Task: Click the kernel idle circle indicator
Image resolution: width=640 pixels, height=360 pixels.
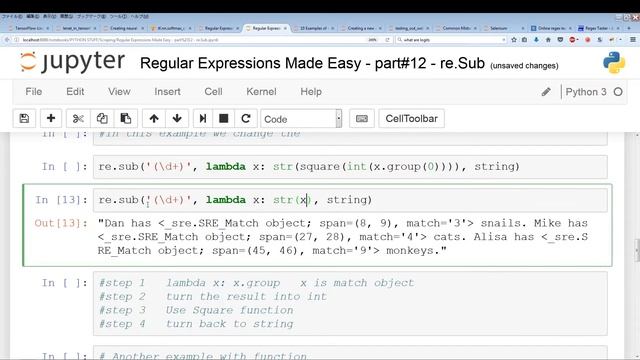Action: point(618,92)
